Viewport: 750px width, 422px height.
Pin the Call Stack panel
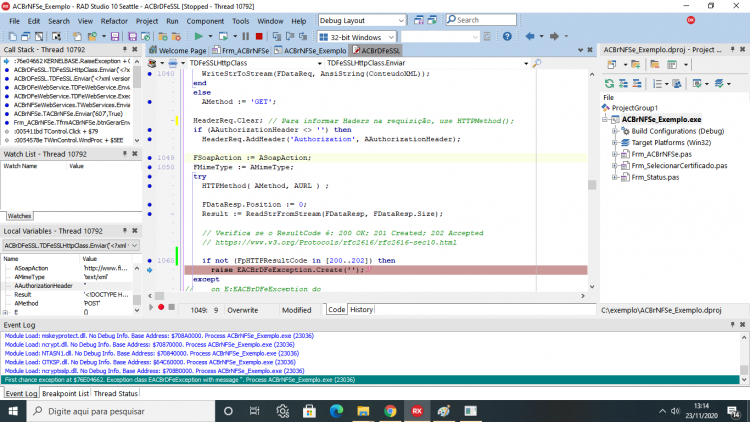point(125,49)
